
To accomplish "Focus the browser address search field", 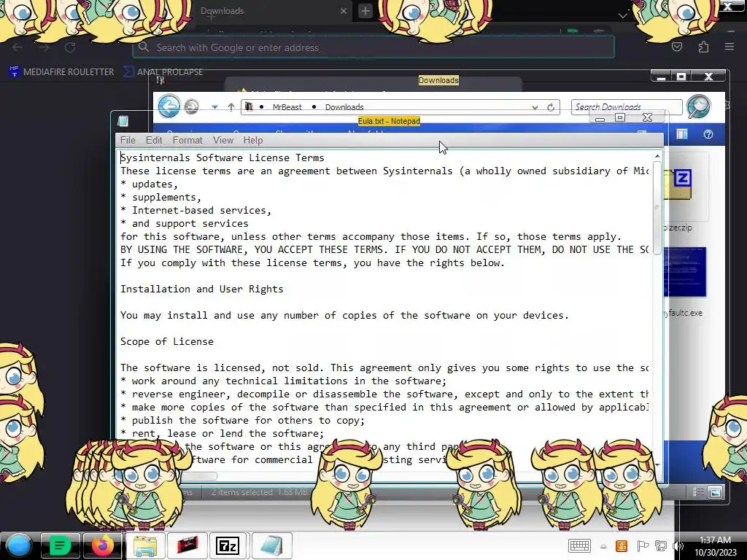I will [373, 47].
